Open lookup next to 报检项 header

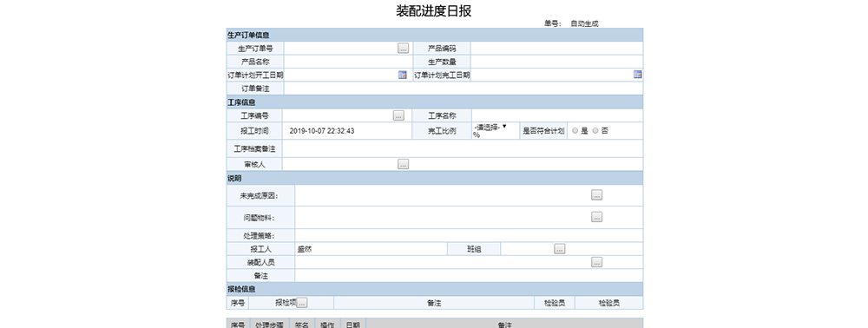click(302, 303)
